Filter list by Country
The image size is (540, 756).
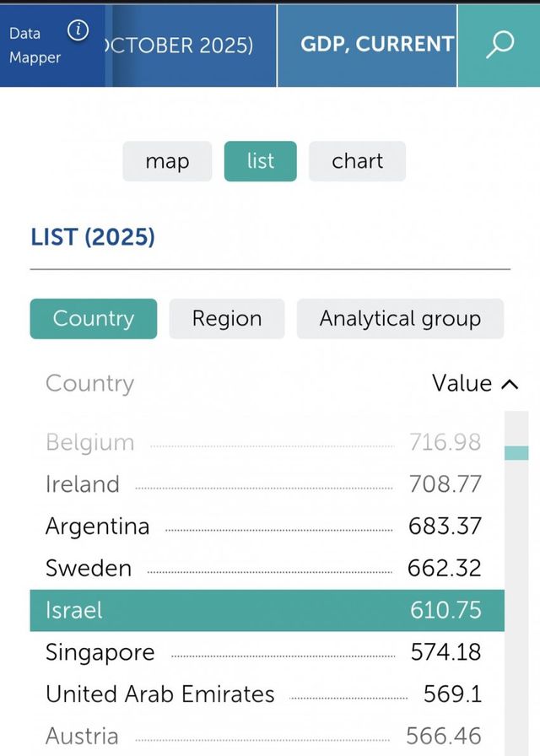[x=93, y=319]
